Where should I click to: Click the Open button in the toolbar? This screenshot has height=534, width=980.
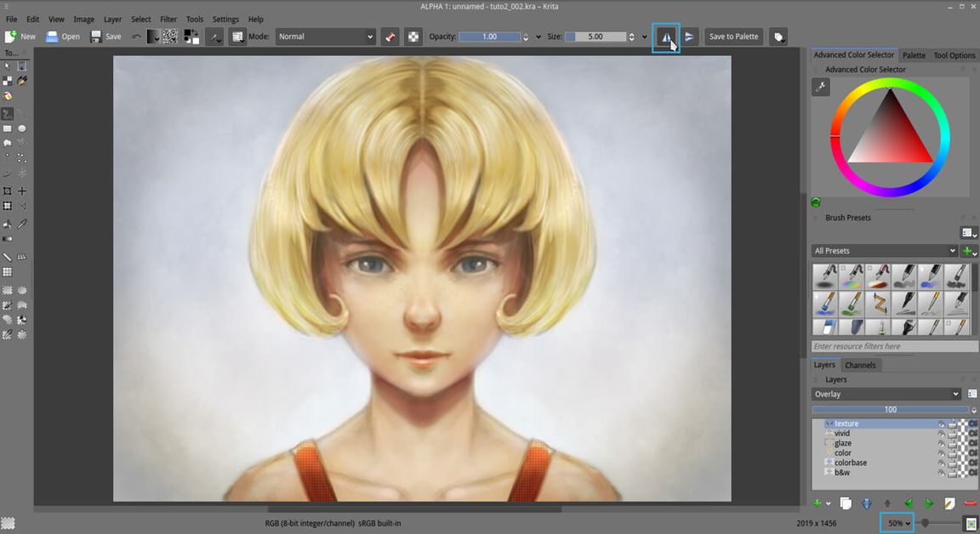(63, 37)
